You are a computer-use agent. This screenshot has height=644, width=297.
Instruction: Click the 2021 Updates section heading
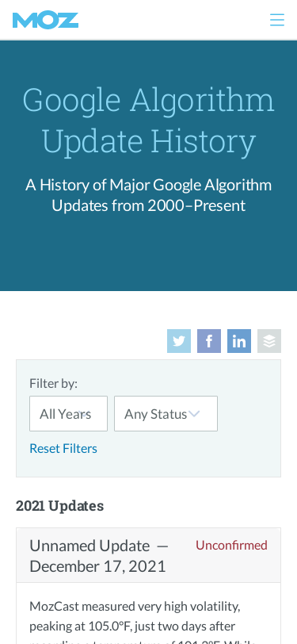coord(60,505)
